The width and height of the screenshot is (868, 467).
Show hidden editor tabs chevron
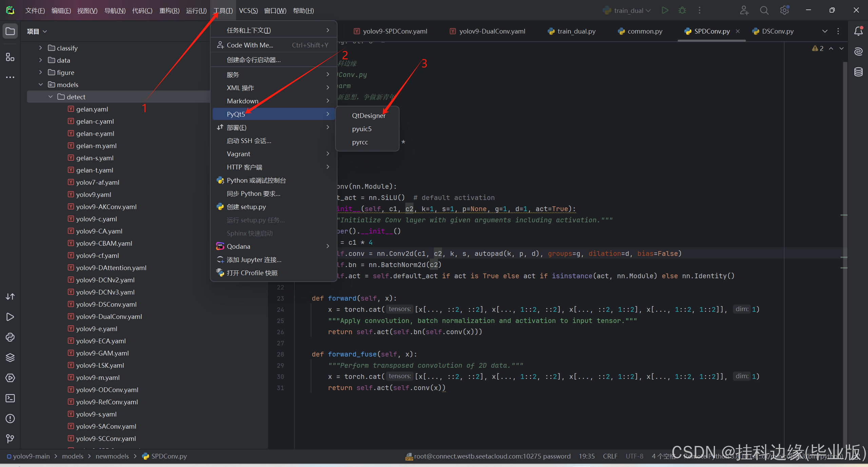click(825, 31)
